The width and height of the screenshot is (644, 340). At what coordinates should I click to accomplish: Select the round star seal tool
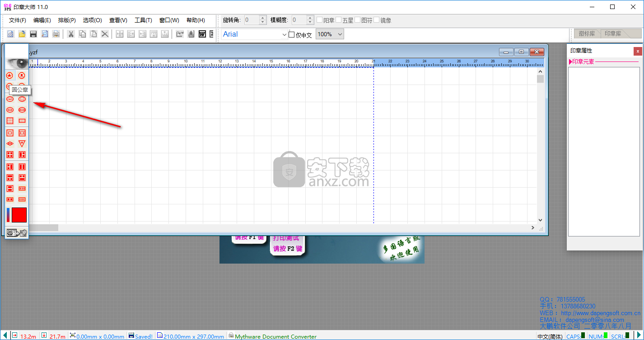[9, 76]
